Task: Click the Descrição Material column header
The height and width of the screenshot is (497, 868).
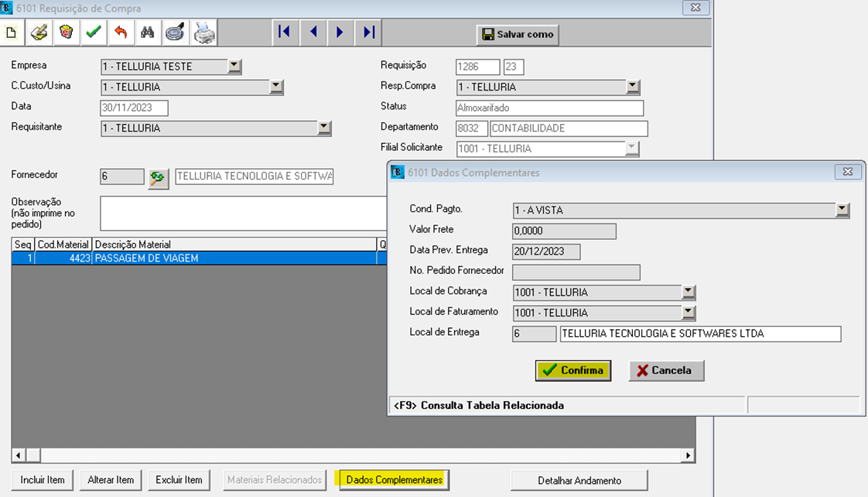Action: click(234, 245)
